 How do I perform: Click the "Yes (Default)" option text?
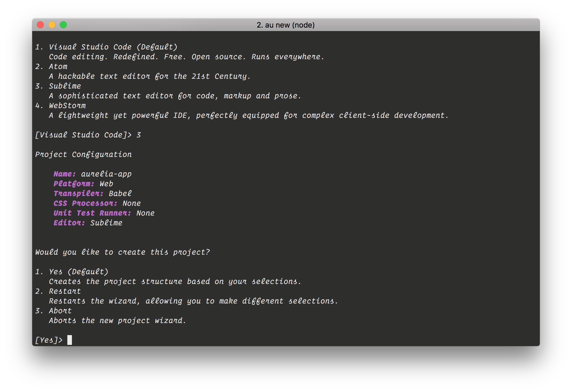point(79,272)
